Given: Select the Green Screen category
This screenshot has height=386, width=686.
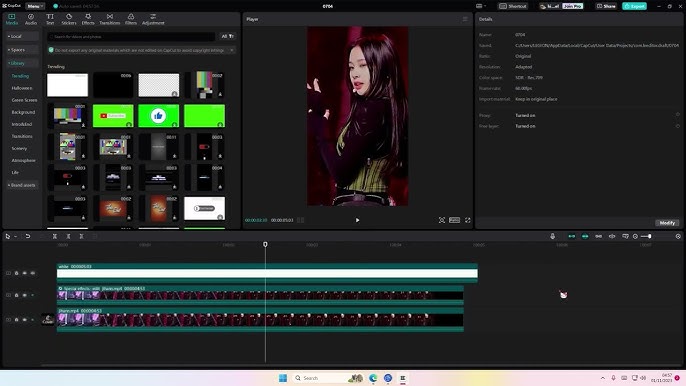Looking at the screenshot, I should click(x=24, y=100).
